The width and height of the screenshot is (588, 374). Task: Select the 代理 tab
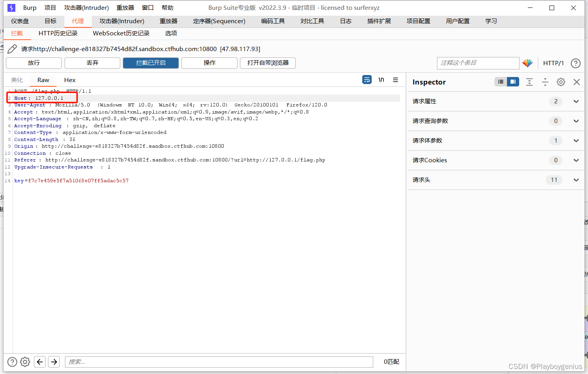pos(78,21)
